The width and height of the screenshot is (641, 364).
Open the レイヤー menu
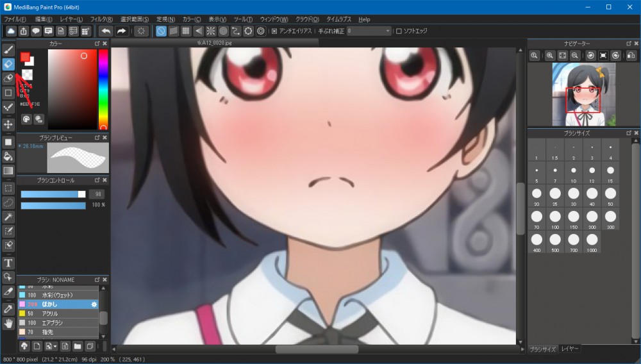(x=71, y=19)
